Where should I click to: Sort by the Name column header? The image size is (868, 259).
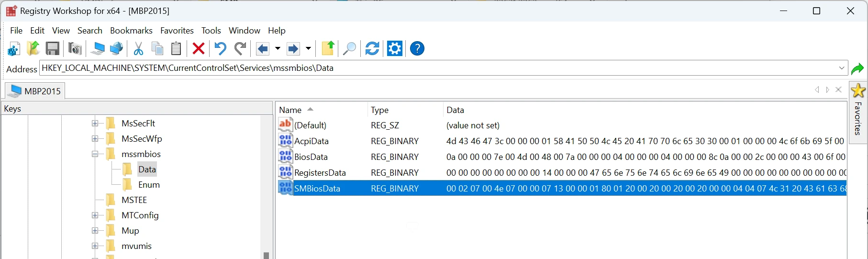pyautogui.click(x=322, y=110)
